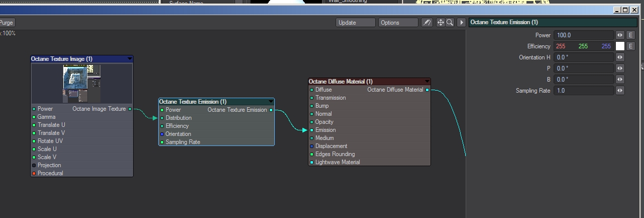Open the Options button menu
This screenshot has width=644, height=218.
tap(398, 23)
